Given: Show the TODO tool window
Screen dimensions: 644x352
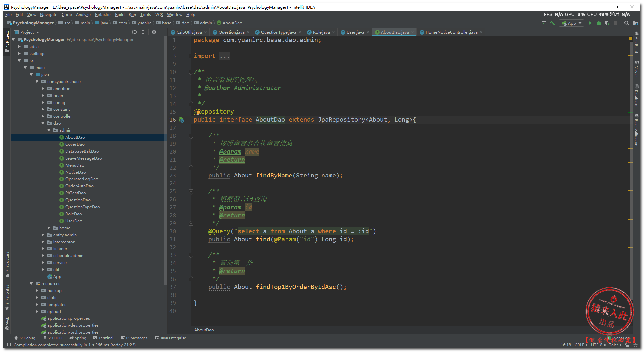Looking at the screenshot, I should 52,338.
